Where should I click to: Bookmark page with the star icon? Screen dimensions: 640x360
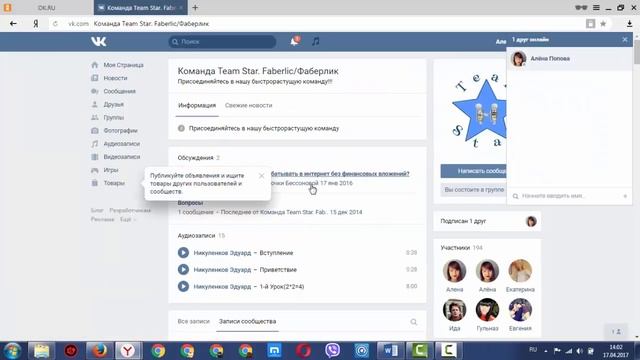[x=603, y=24]
